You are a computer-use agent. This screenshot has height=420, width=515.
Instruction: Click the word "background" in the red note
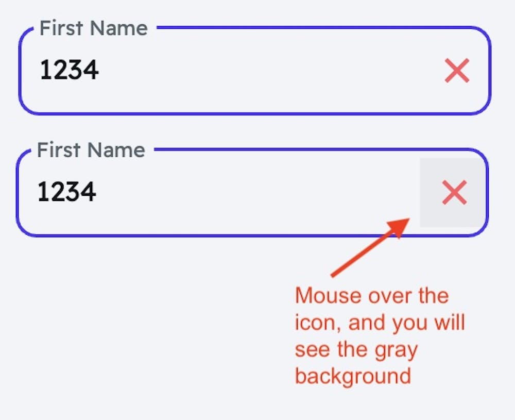tap(353, 376)
